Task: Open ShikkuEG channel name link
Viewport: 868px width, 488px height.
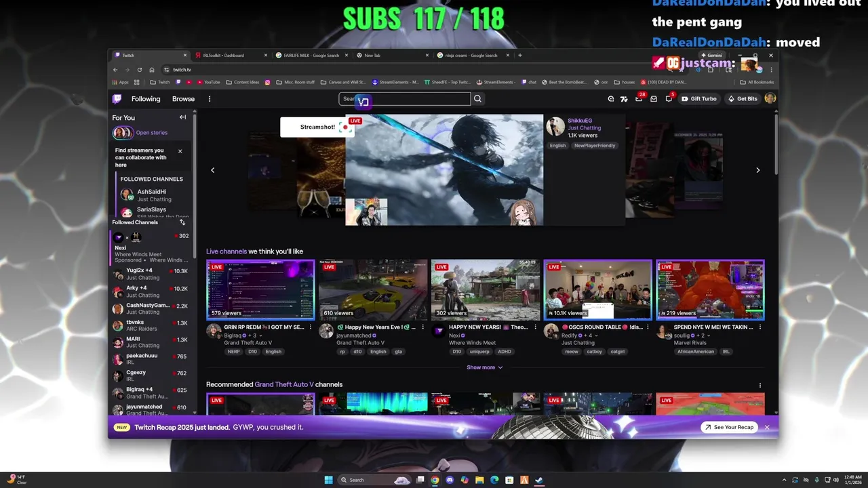Action: pyautogui.click(x=580, y=121)
